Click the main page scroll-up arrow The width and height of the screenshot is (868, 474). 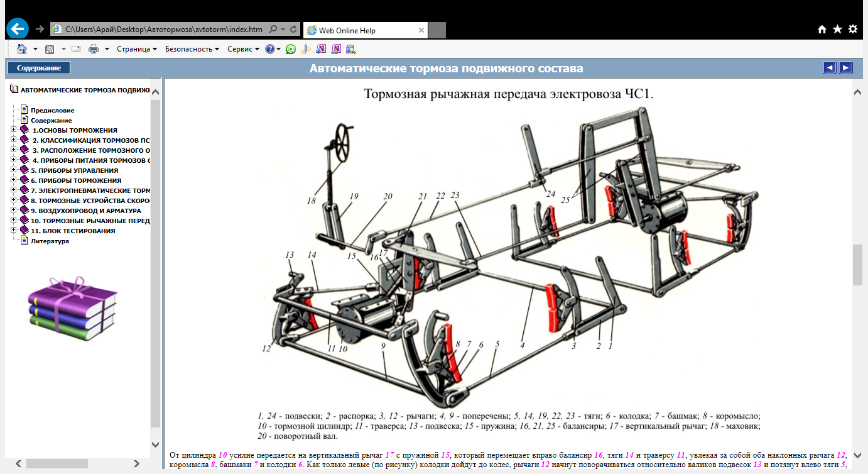(857, 92)
